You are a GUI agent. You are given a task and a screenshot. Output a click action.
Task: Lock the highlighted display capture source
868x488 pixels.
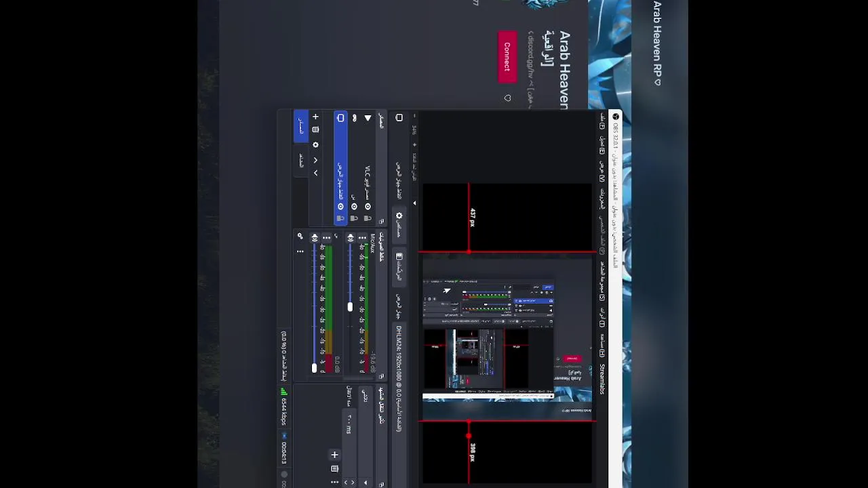coord(340,218)
